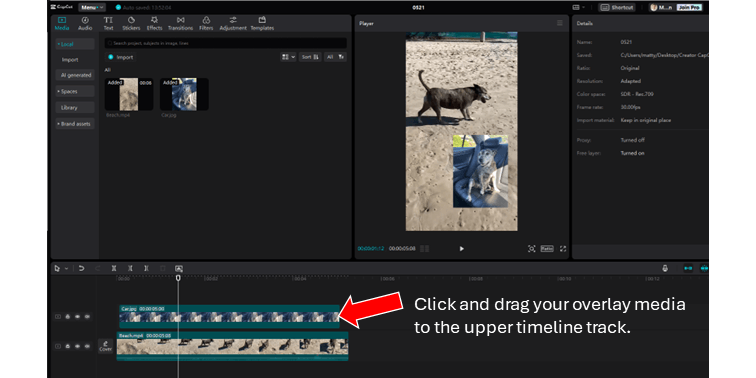Screen dimensions: 756x378
Task: Click the Cover button on main track
Action: [106, 346]
